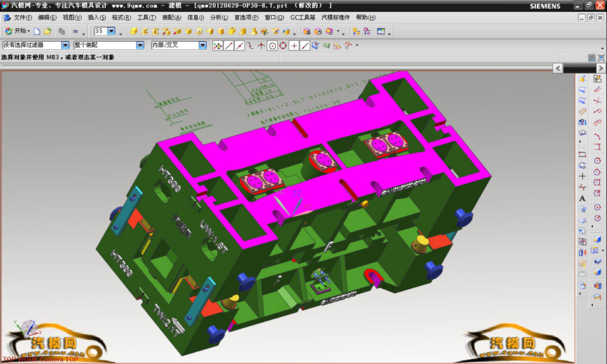Screen dimensions: 607x364
Task: Click the 帮助(H) menu
Action: point(366,17)
